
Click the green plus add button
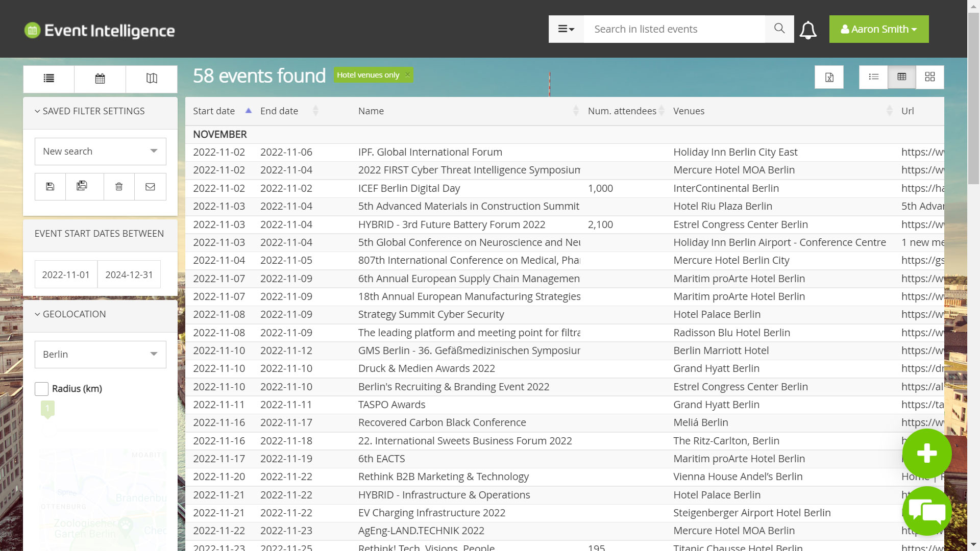pos(927,453)
